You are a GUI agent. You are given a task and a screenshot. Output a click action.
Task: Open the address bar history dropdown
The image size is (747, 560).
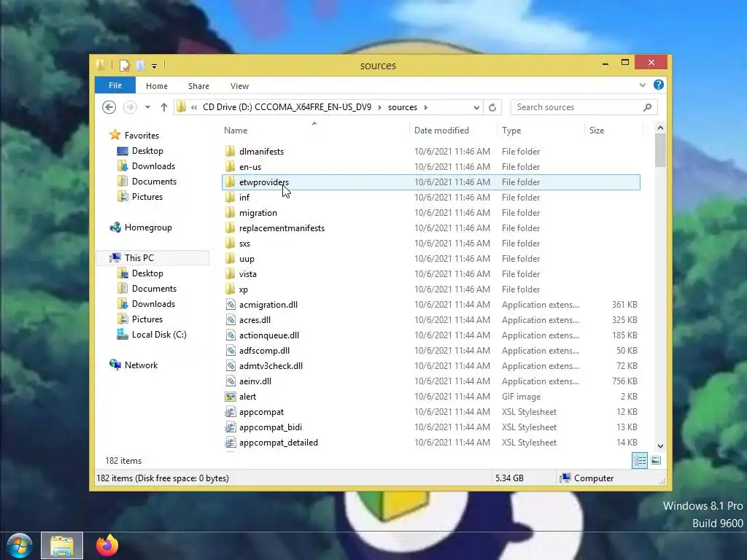coord(476,108)
